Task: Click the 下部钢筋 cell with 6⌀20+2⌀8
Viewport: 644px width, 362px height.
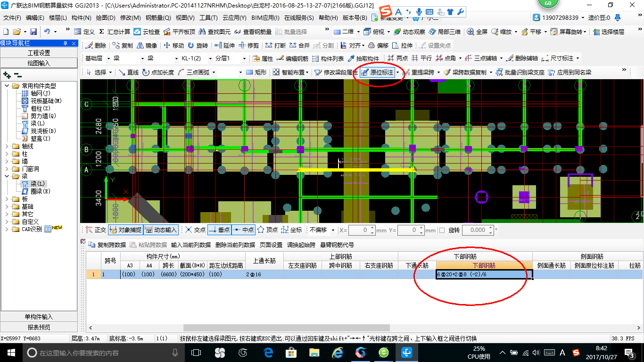Action: pos(484,274)
